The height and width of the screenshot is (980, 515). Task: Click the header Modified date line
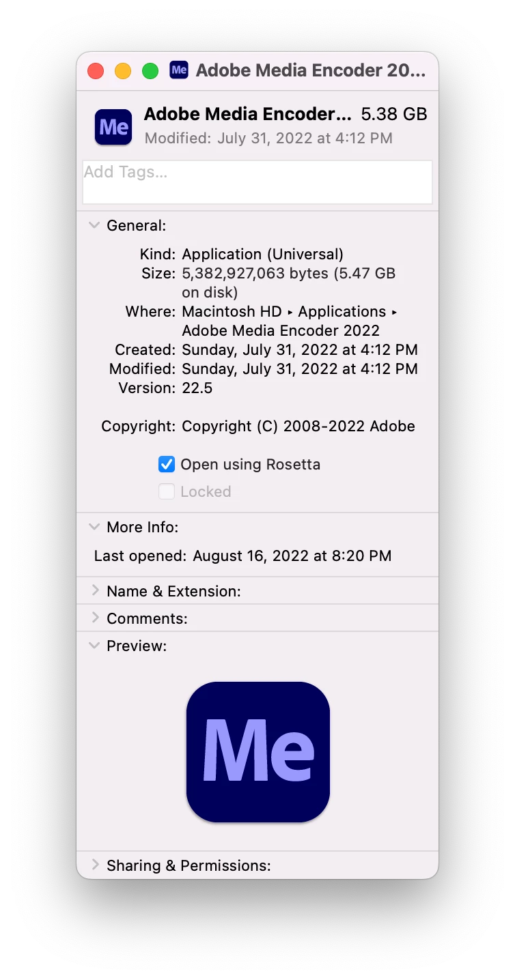(x=268, y=139)
